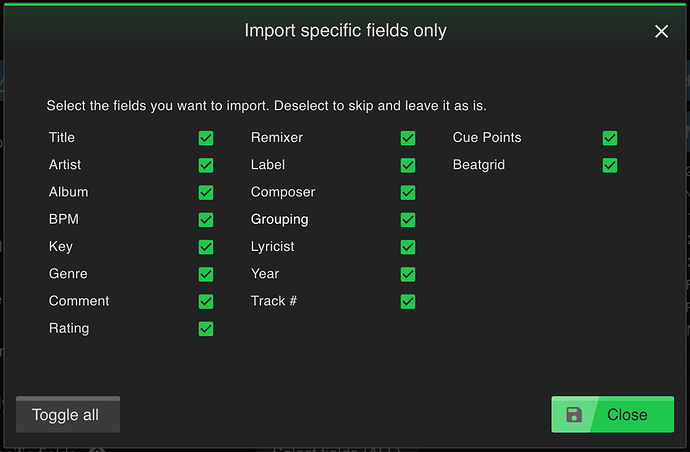Uncheck the Title field checkbox
The height and width of the screenshot is (452, 690).
[206, 138]
